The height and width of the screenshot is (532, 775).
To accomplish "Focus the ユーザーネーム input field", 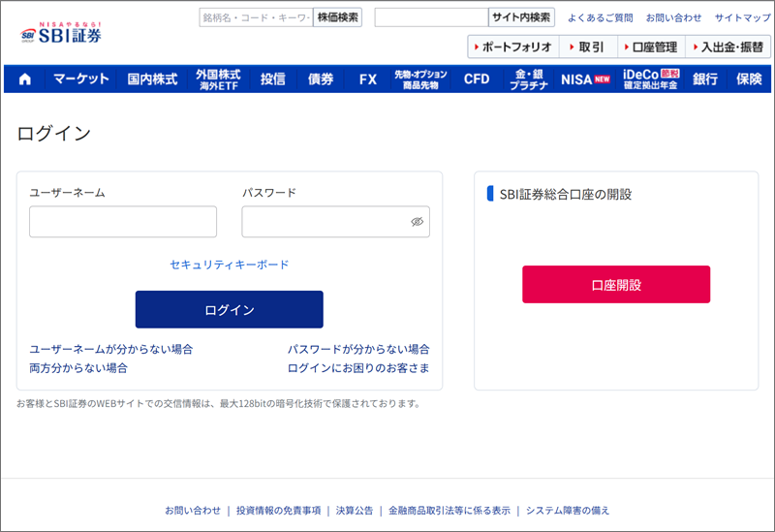I will coord(123,222).
